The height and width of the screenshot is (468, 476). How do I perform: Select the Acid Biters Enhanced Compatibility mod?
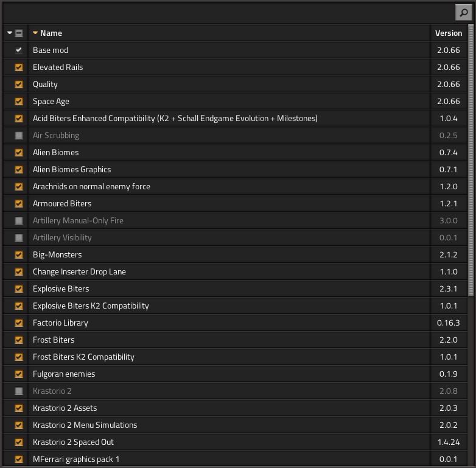[175, 119]
